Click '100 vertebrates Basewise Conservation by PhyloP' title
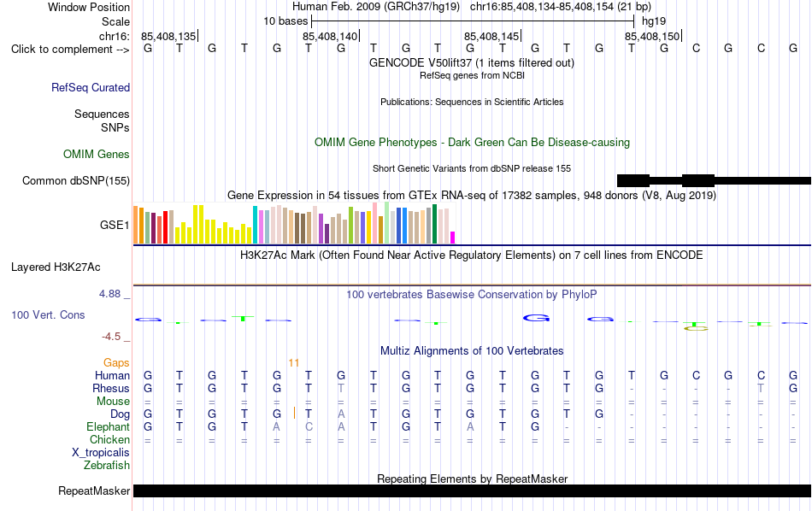This screenshot has width=812, height=511. pyautogui.click(x=472, y=294)
